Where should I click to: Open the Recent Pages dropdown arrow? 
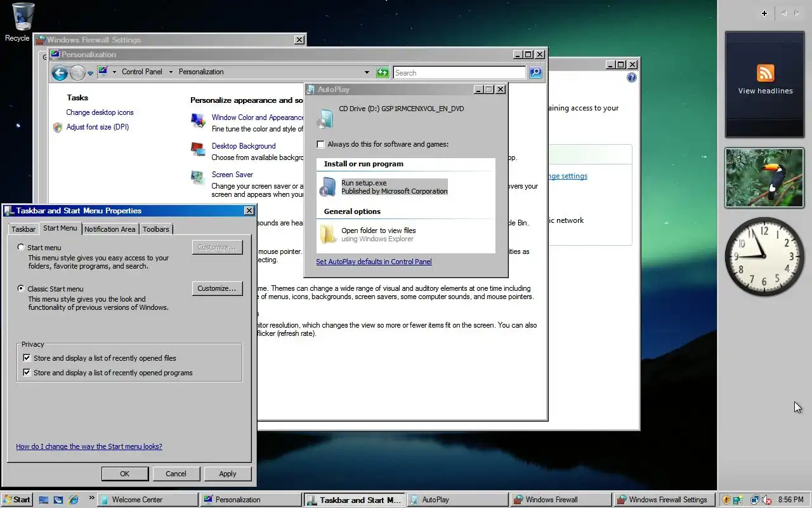point(90,73)
